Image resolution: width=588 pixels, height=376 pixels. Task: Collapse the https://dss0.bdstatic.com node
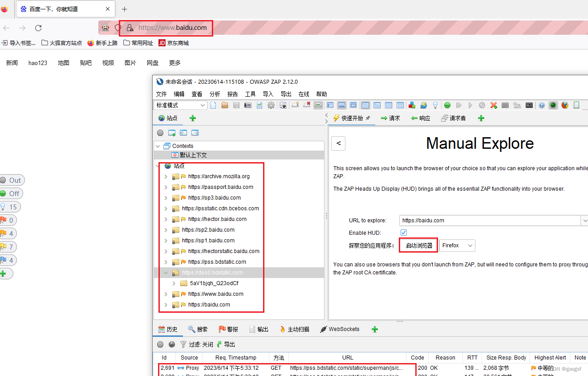[x=166, y=273]
